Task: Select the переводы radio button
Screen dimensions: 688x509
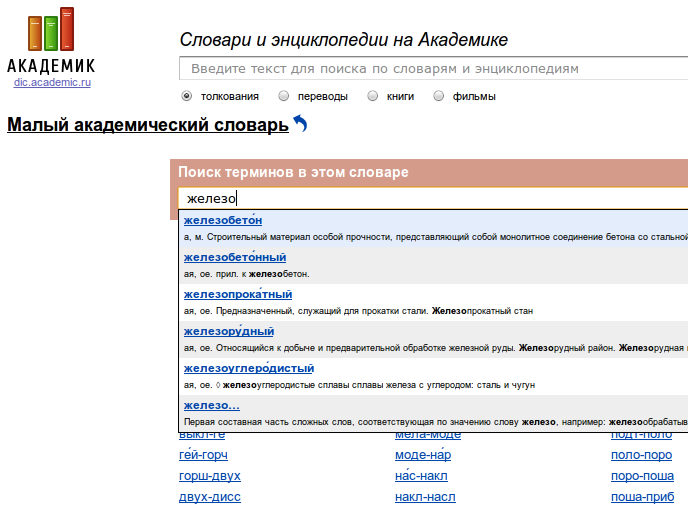Action: [x=284, y=97]
